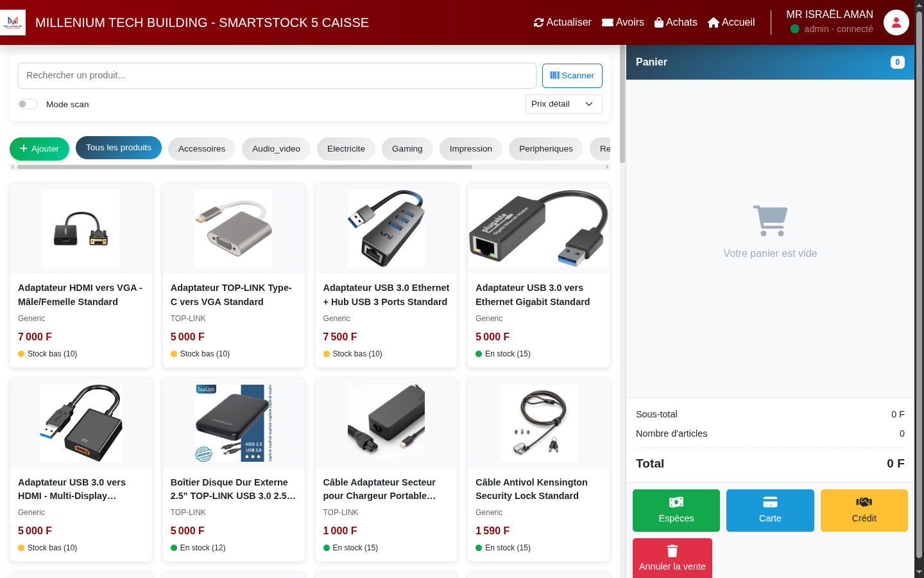Collapse the left arrow of the category bar
924x578 pixels.
12,166
